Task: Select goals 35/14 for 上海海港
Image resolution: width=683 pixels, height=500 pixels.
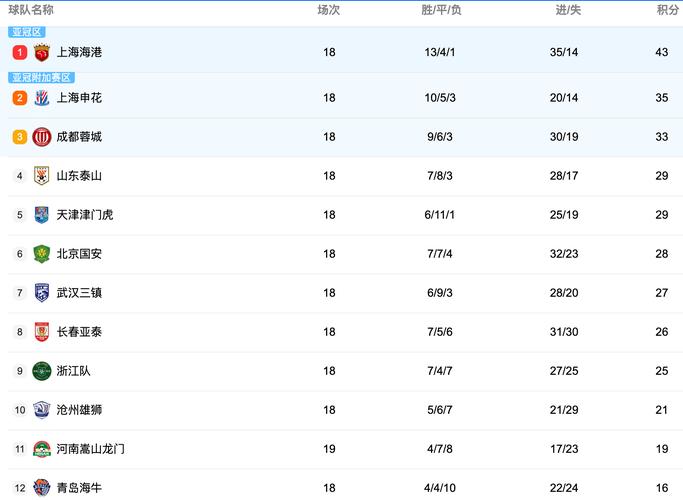Action: coord(564,52)
